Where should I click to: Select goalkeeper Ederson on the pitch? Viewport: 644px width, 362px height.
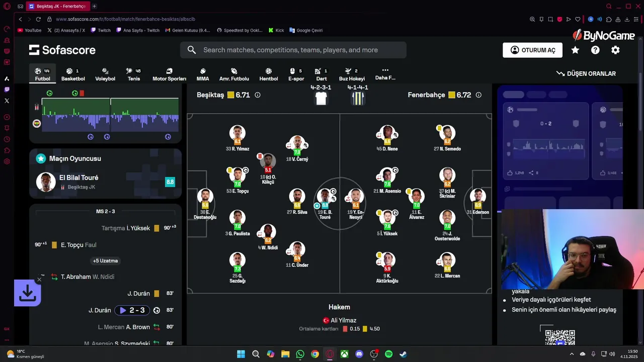[477, 201]
